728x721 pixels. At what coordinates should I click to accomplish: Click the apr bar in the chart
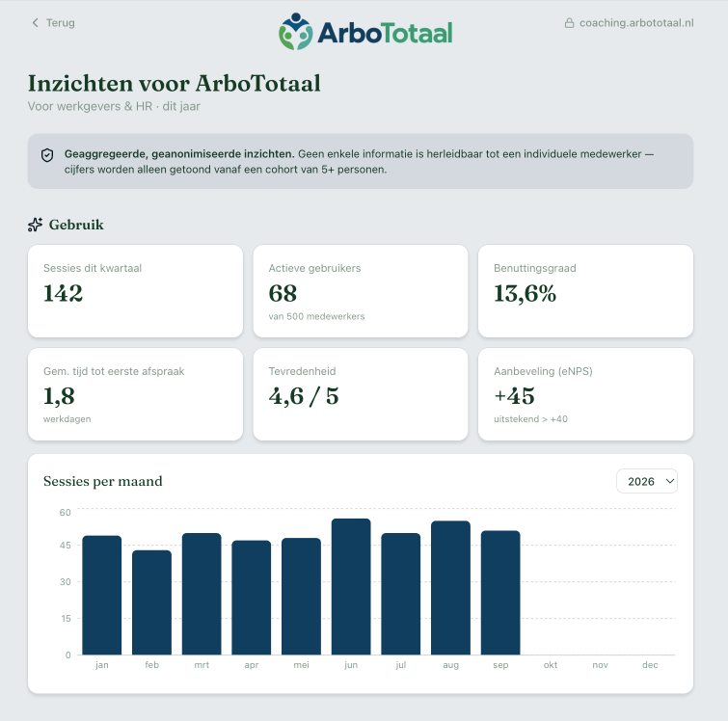tap(251, 598)
